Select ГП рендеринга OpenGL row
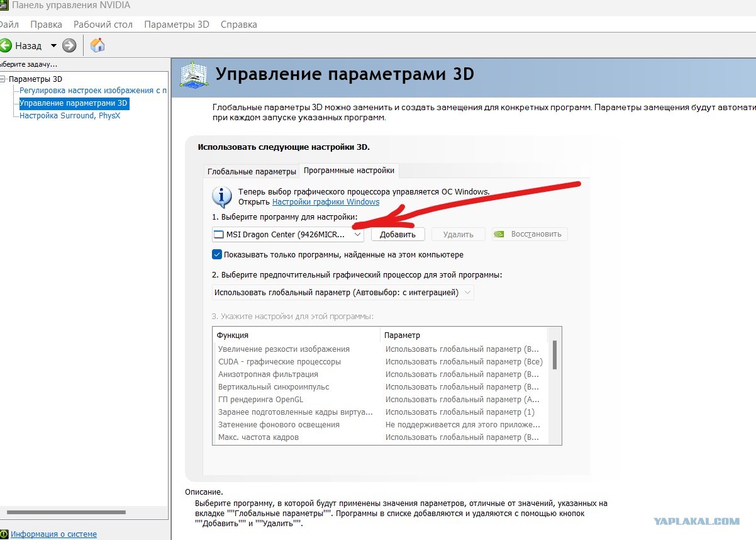The width and height of the screenshot is (756, 540). [380, 400]
